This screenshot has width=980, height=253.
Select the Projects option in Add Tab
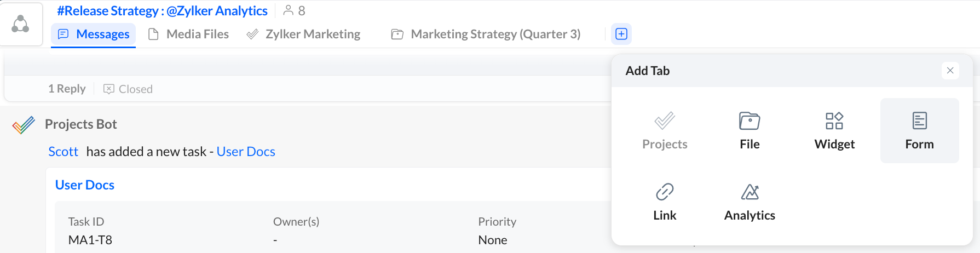(x=665, y=130)
